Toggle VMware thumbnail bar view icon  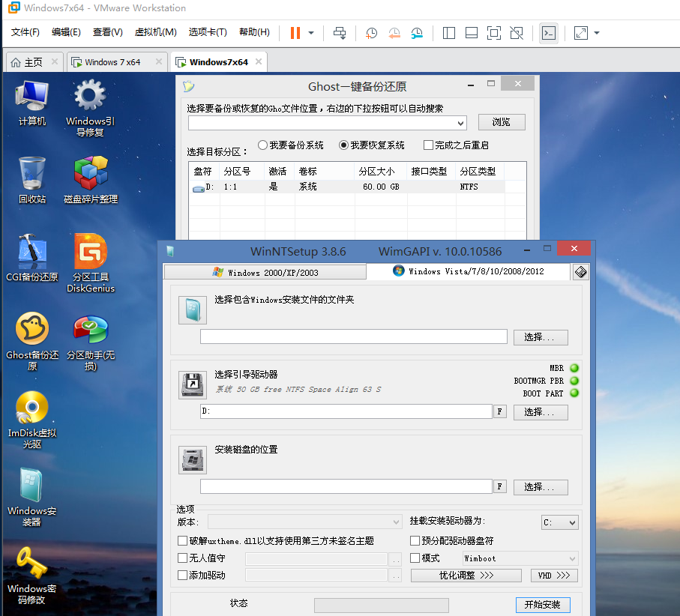click(x=472, y=33)
